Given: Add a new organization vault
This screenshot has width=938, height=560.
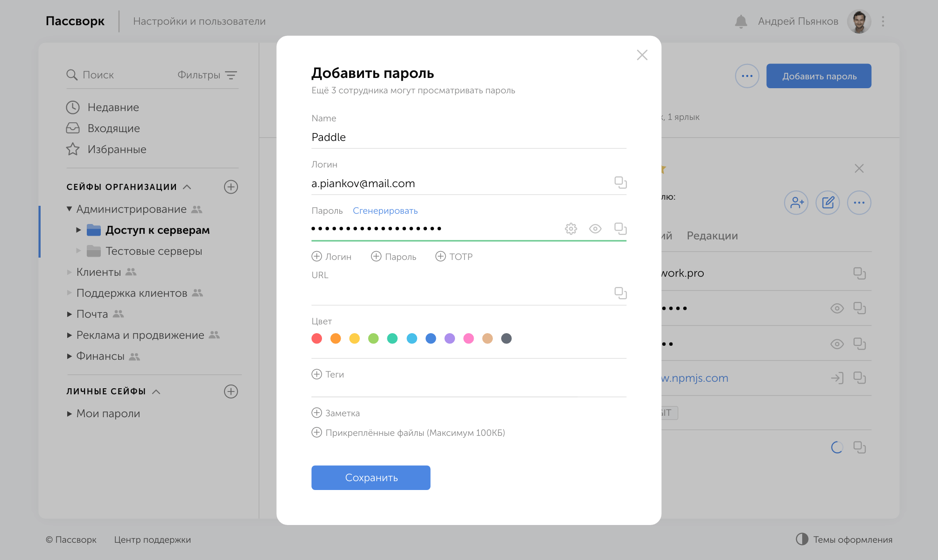Looking at the screenshot, I should point(231,187).
